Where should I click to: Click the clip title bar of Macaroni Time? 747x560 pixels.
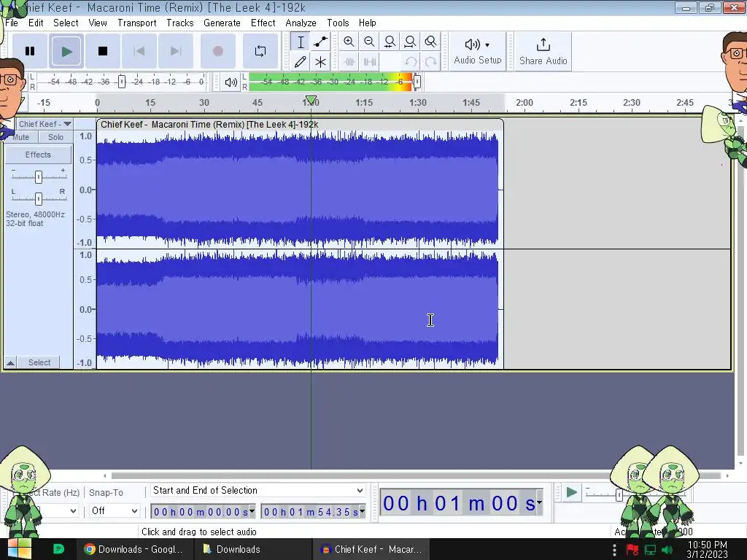click(300, 125)
